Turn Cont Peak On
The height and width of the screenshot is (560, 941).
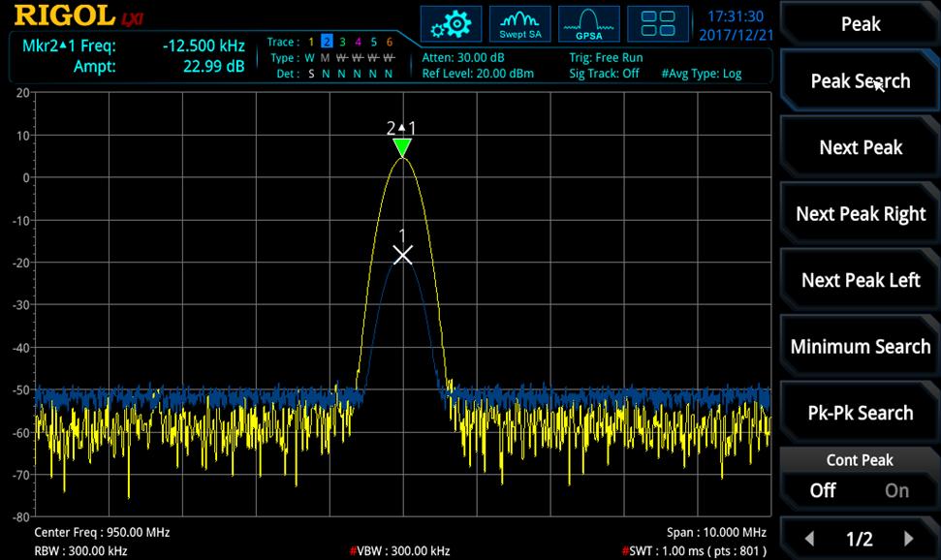click(895, 490)
